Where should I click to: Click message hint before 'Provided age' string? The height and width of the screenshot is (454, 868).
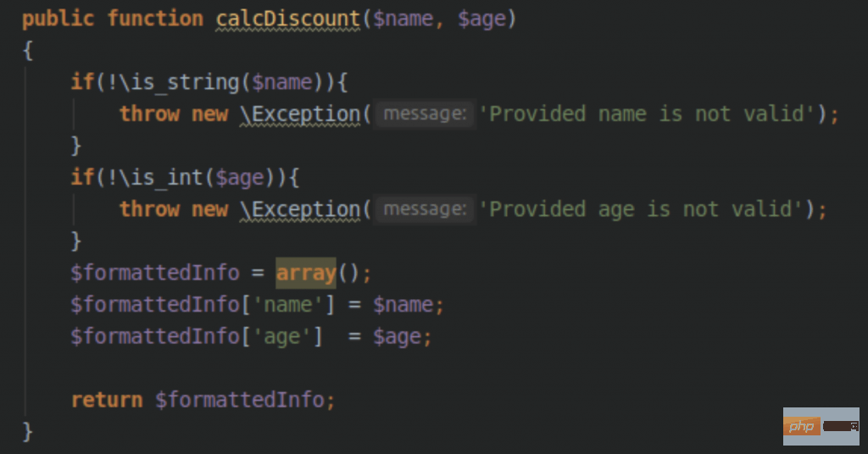(426, 209)
